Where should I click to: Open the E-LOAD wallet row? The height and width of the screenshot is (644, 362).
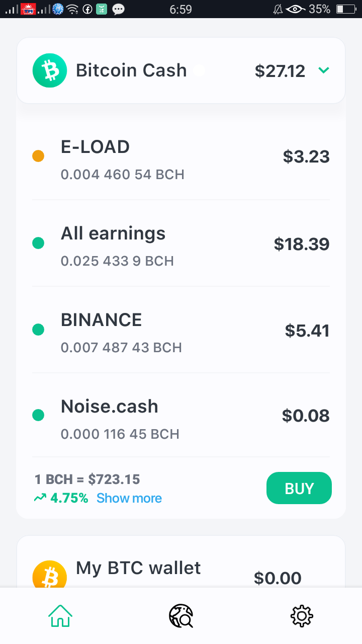(x=181, y=156)
